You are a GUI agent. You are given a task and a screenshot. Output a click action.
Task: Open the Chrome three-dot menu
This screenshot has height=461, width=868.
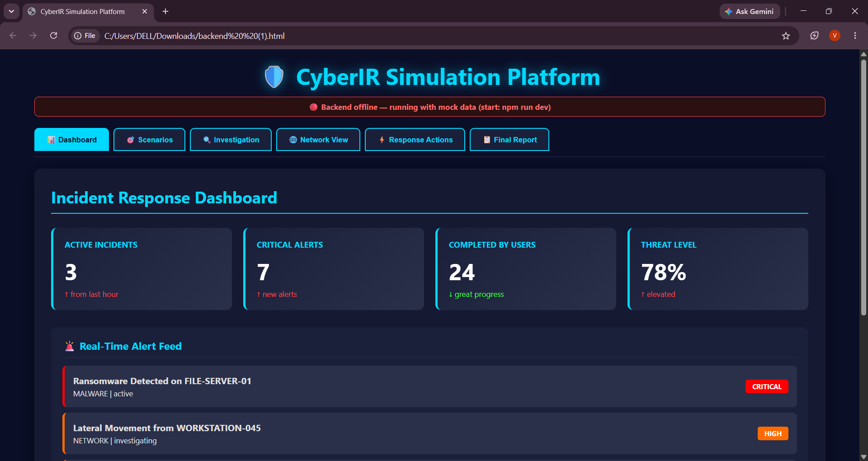tap(855, 36)
